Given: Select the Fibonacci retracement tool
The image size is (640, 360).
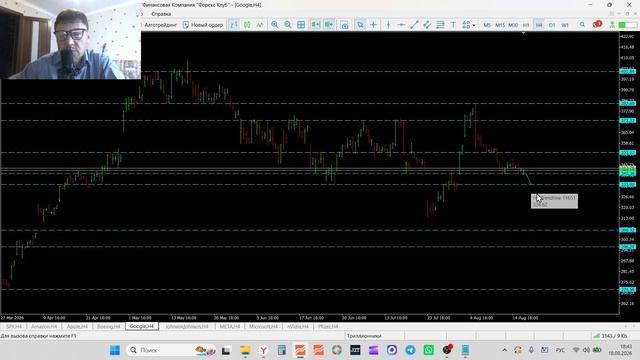Looking at the screenshot, I should tap(440, 25).
